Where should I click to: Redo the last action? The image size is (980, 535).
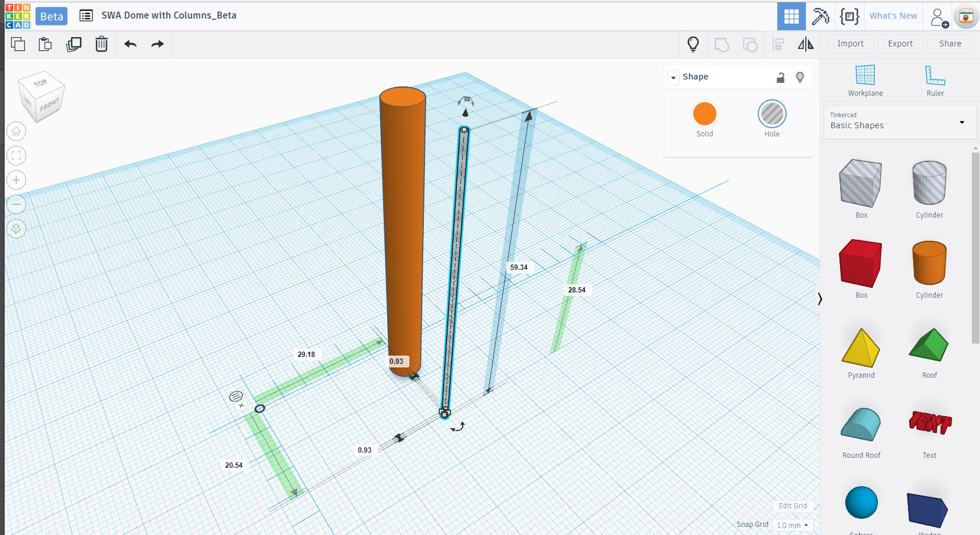tap(157, 44)
